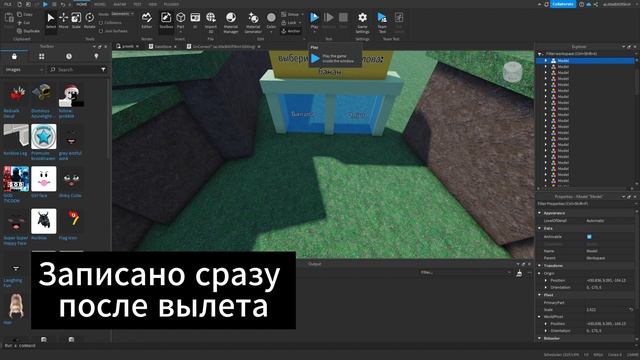Switch to the DataStore script tab

coord(163,47)
